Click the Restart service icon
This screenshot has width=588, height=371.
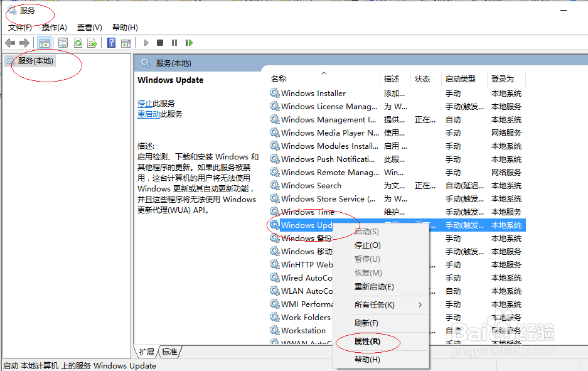pyautogui.click(x=189, y=43)
